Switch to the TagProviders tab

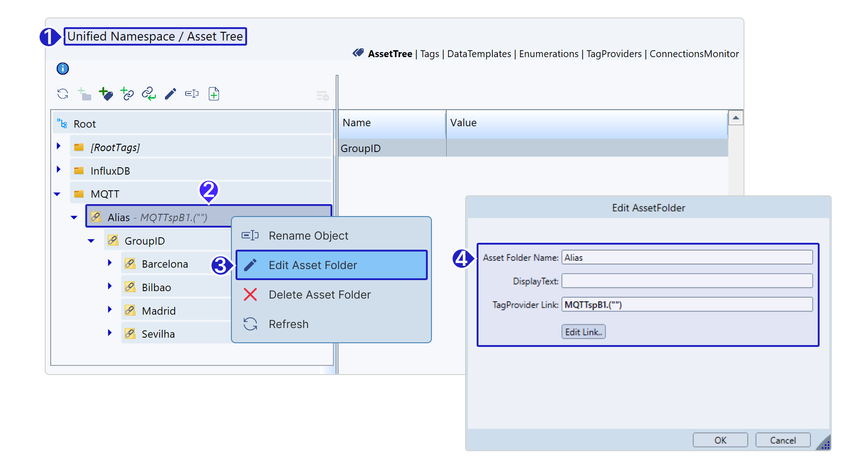coord(614,54)
